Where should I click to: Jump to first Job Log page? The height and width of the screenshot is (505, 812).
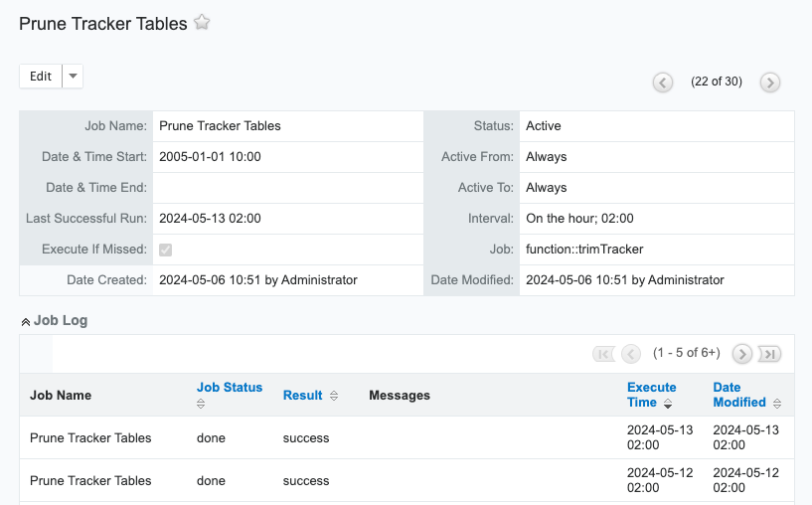(x=604, y=354)
